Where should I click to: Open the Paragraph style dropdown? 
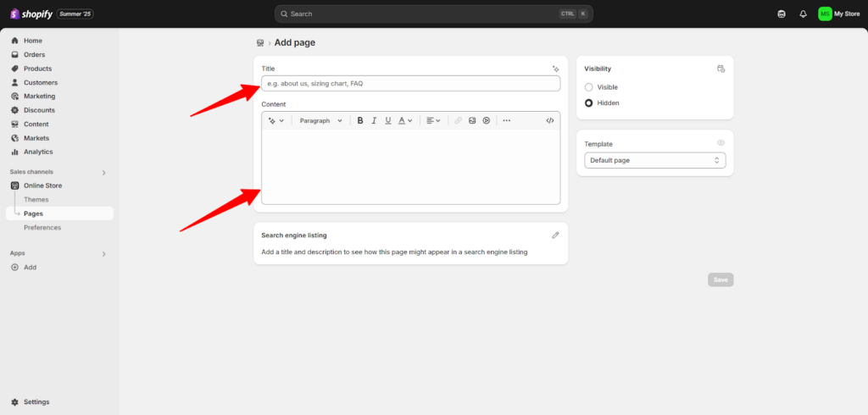point(320,121)
